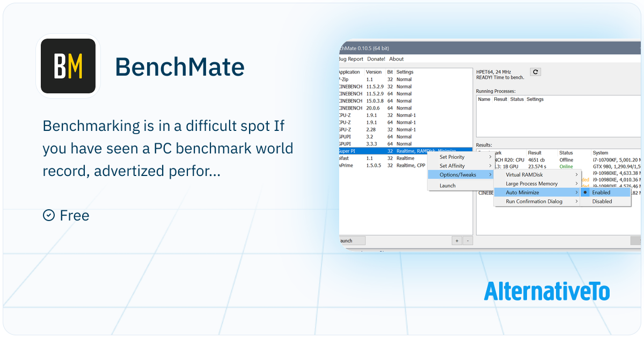This screenshot has width=644, height=338.
Task: Select the CINEBENCH 20.0.6 row
Action: (x=406, y=108)
